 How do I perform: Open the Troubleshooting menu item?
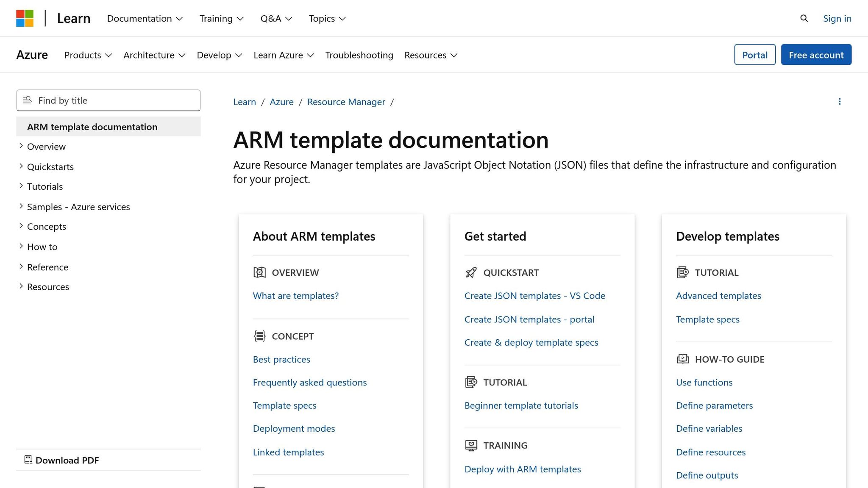pyautogui.click(x=359, y=55)
